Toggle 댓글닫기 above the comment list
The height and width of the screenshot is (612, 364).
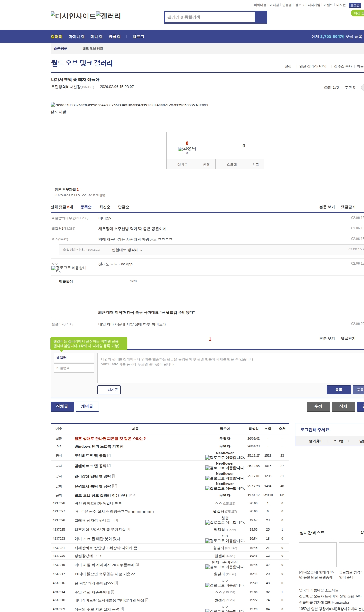pos(348,207)
